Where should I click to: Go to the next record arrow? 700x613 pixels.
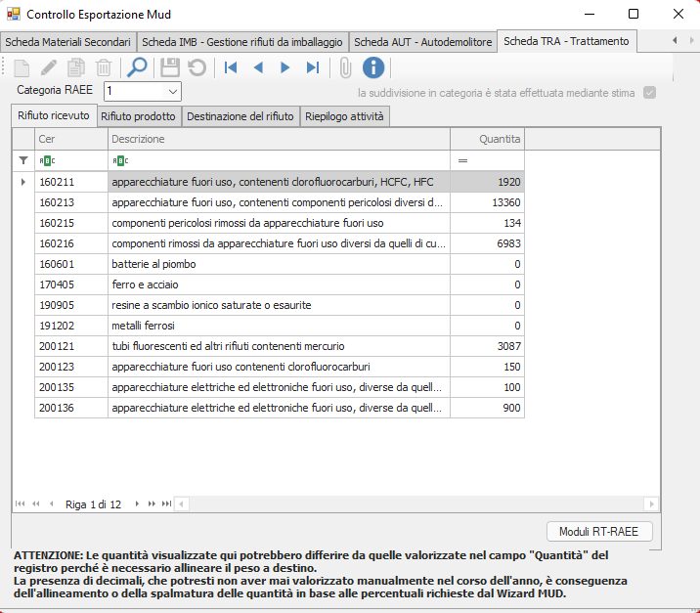point(285,67)
